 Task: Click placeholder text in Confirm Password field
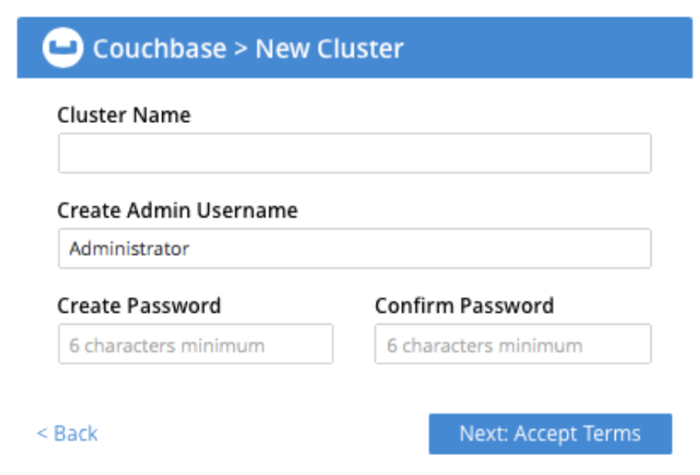pos(485,346)
